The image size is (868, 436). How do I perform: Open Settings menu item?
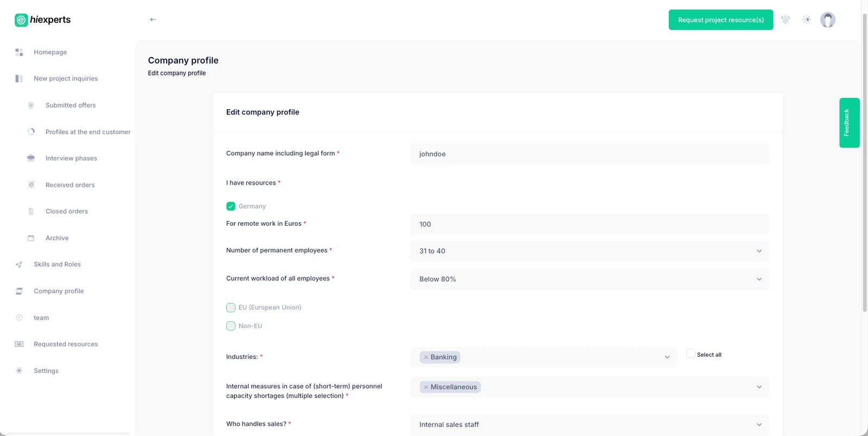pyautogui.click(x=46, y=371)
